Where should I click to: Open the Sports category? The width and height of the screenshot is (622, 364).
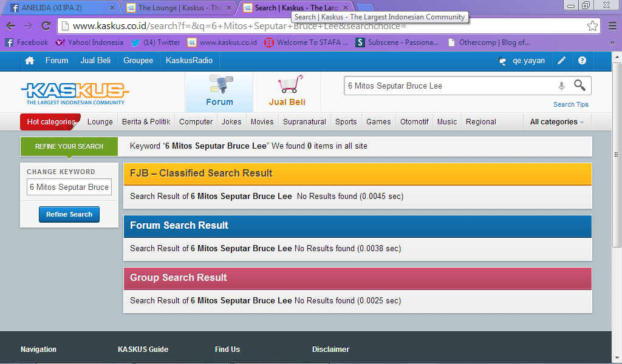click(x=346, y=122)
